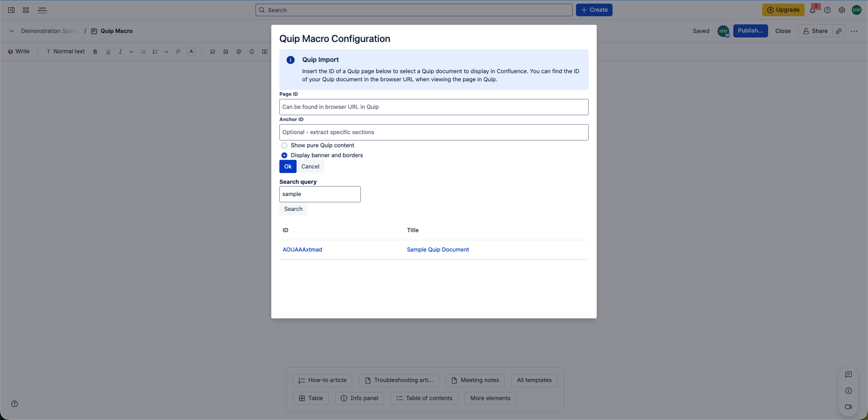The height and width of the screenshot is (420, 868).
Task: Open the help circle at the bottom left
Action: tap(14, 404)
